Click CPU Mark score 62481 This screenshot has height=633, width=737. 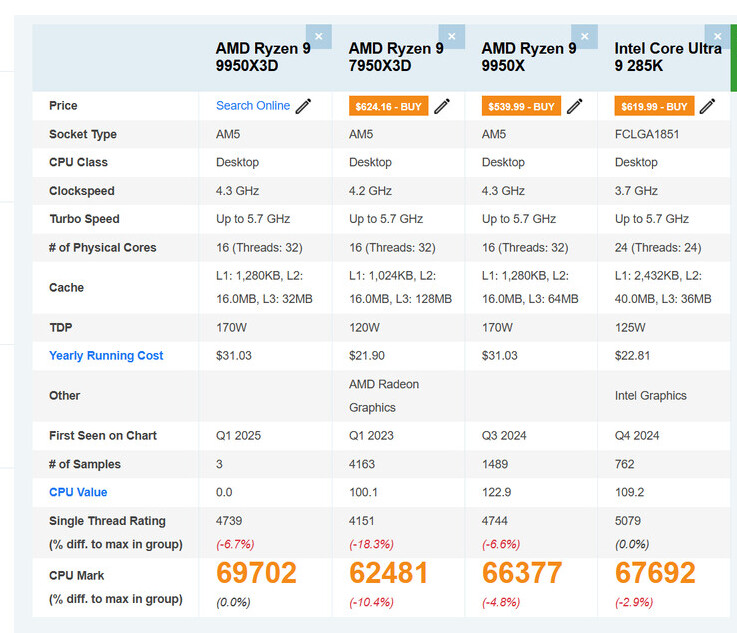[389, 573]
